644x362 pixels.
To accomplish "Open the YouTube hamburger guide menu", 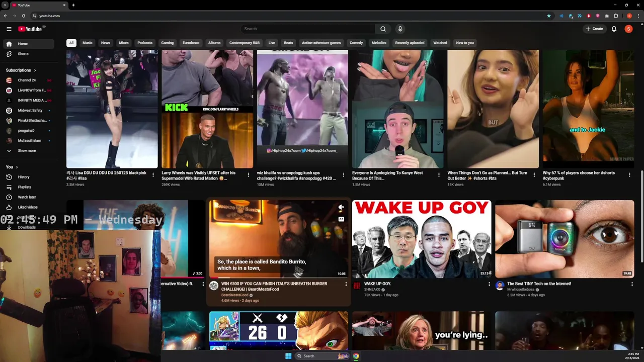I will (x=9, y=29).
